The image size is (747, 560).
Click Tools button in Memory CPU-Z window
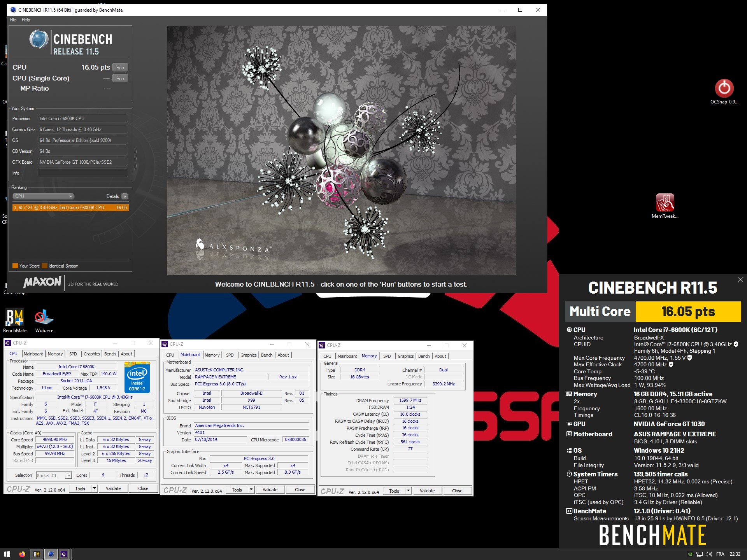pos(394,491)
